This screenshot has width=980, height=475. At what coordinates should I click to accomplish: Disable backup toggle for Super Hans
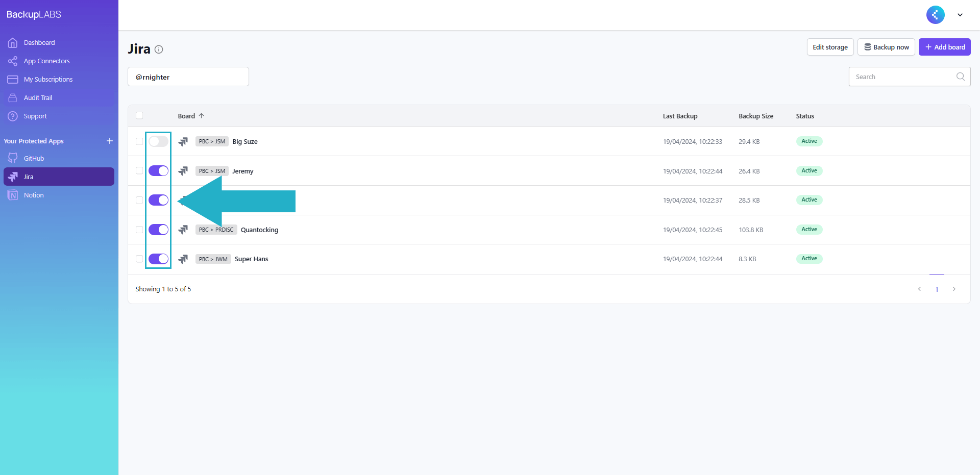click(x=158, y=259)
